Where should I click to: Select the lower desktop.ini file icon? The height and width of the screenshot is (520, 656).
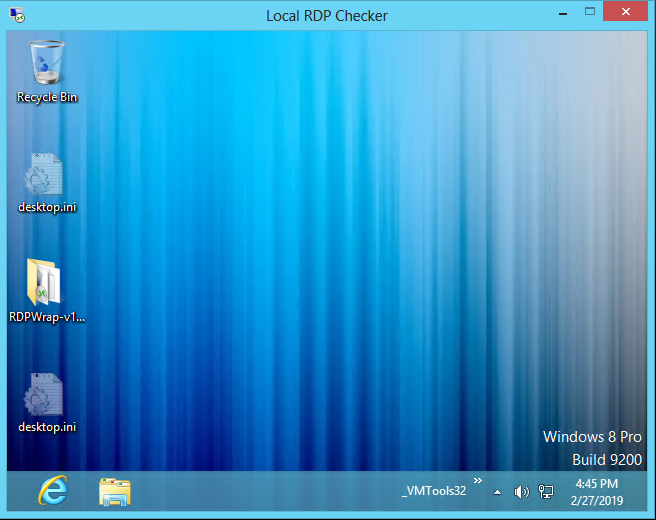[x=46, y=395]
